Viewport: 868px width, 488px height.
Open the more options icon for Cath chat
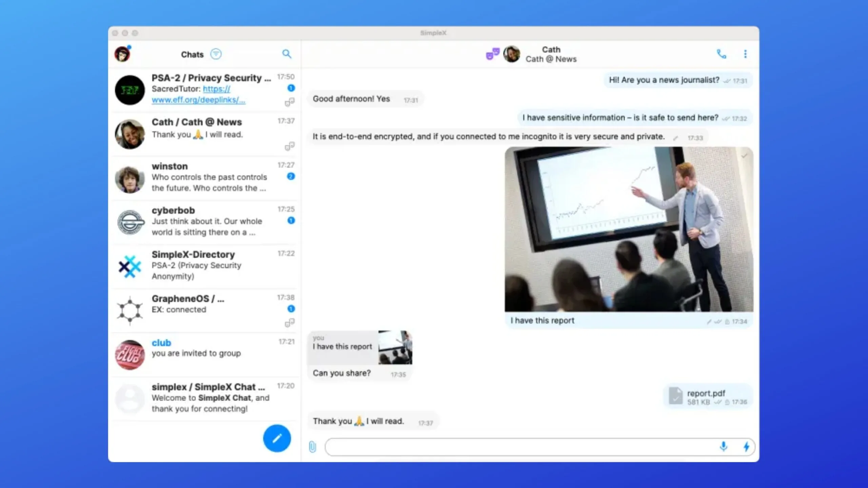(x=745, y=54)
